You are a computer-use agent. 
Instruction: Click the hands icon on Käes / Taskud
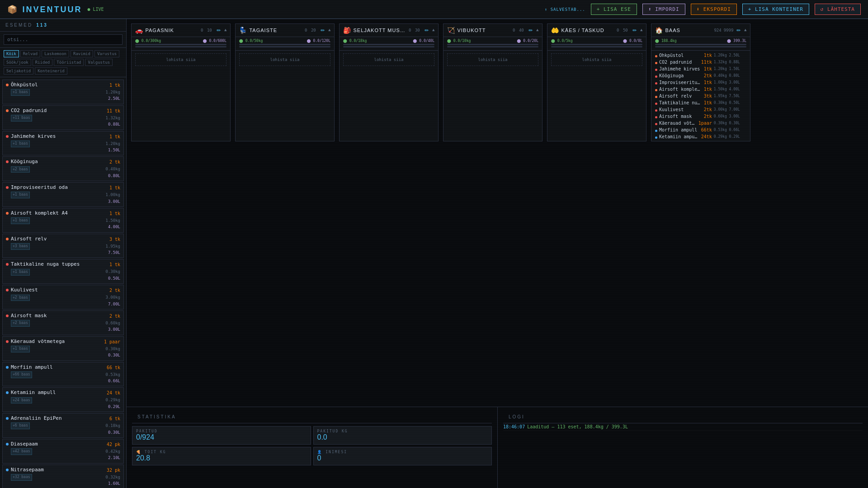[x=555, y=30]
